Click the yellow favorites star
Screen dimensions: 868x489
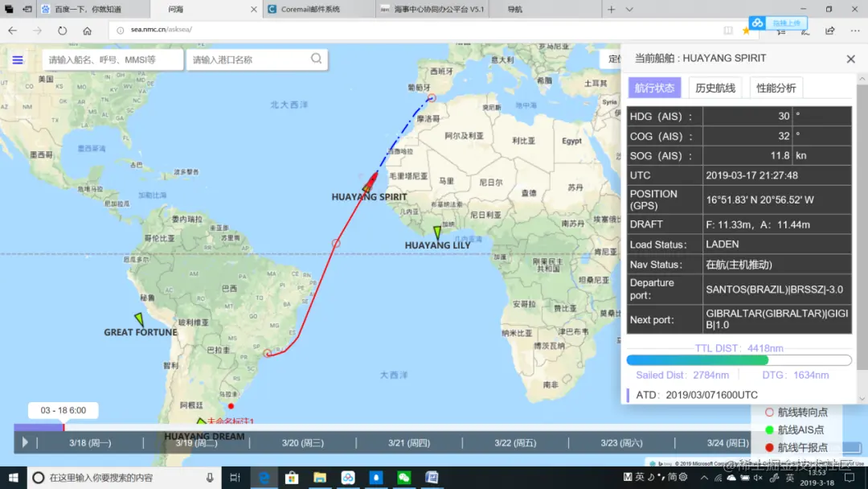[746, 31]
